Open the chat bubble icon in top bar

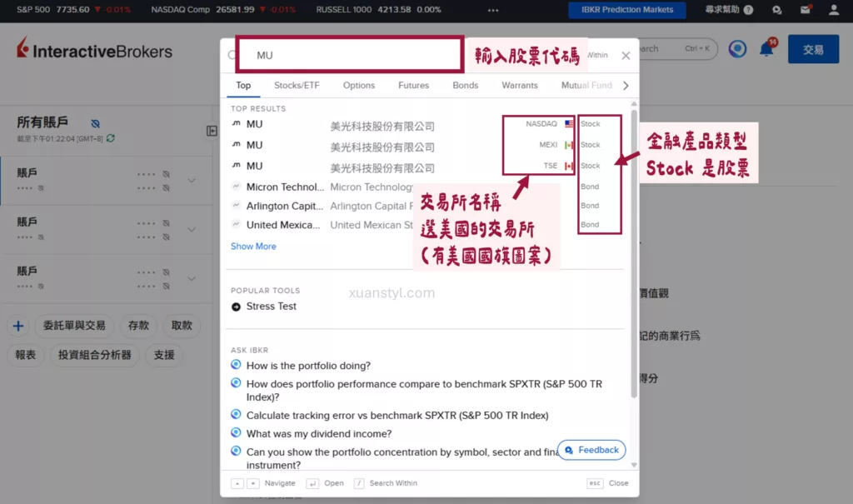click(777, 10)
